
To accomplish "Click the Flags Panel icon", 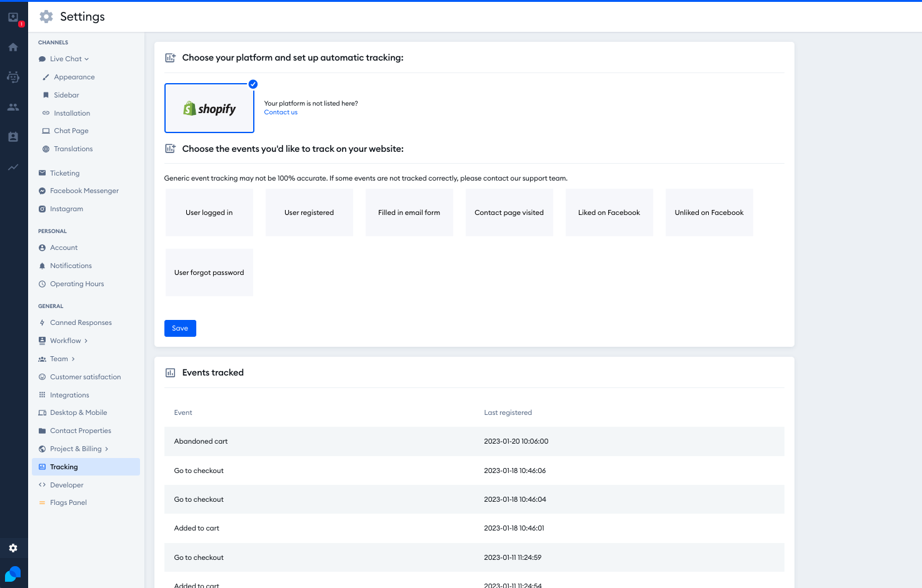I will click(42, 503).
